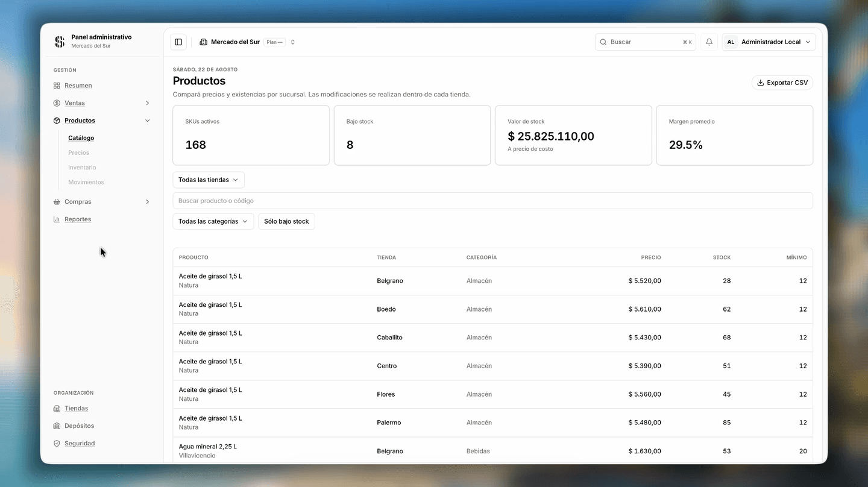Toggle the sidebar panel icon
Image resolution: width=868 pixels, height=487 pixels.
click(178, 42)
